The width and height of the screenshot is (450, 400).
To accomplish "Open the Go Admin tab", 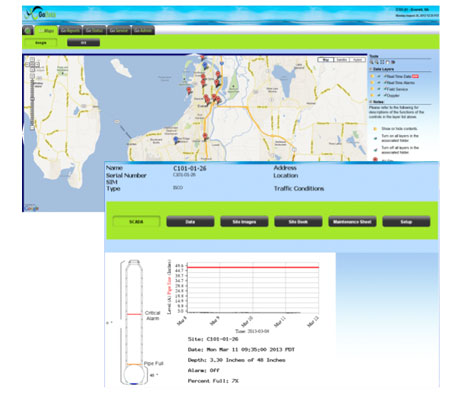I will 143,30.
